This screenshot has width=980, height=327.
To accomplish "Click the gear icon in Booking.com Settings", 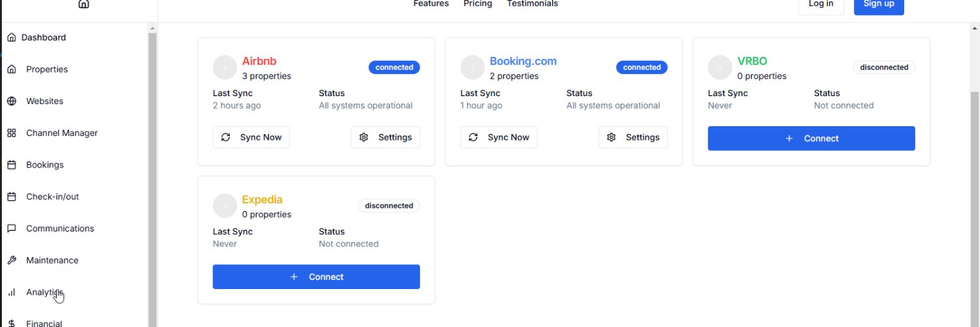I will point(612,137).
